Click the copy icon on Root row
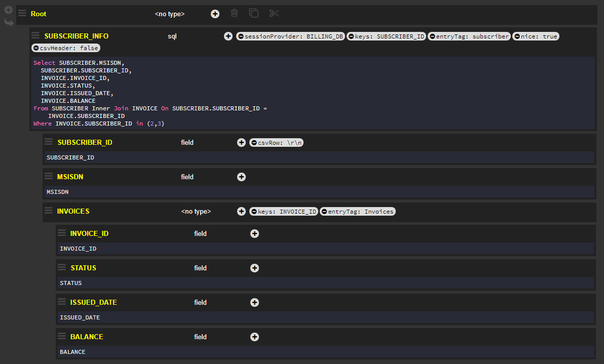604x364 pixels. coord(254,14)
